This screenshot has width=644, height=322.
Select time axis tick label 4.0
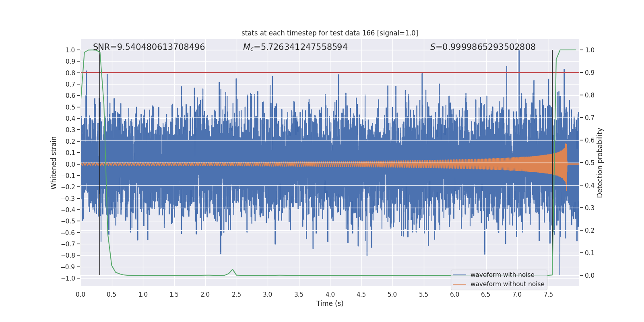coord(330,294)
